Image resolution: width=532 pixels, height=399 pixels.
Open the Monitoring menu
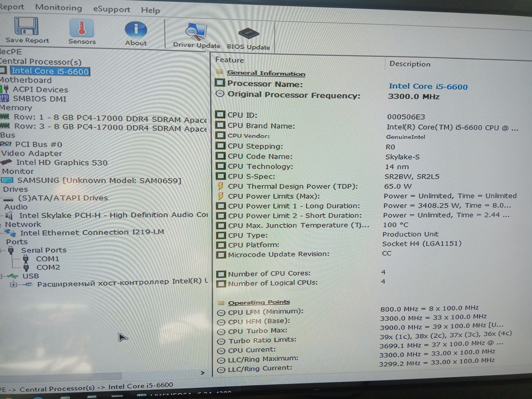(58, 8)
